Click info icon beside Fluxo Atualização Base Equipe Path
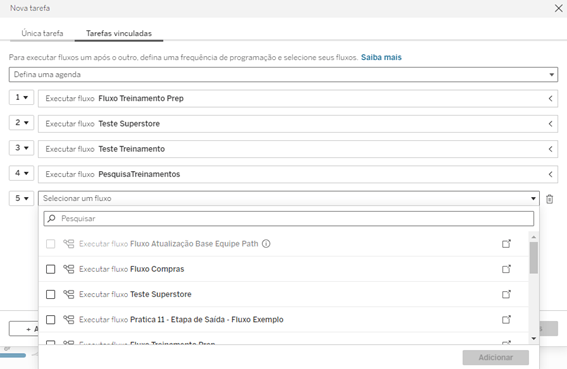The height and width of the screenshot is (369, 567). [266, 244]
